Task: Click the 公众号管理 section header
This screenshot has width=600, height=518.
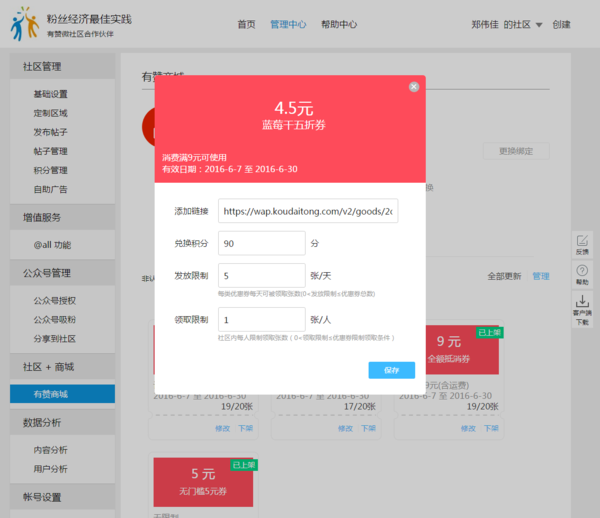Action: 62,273
